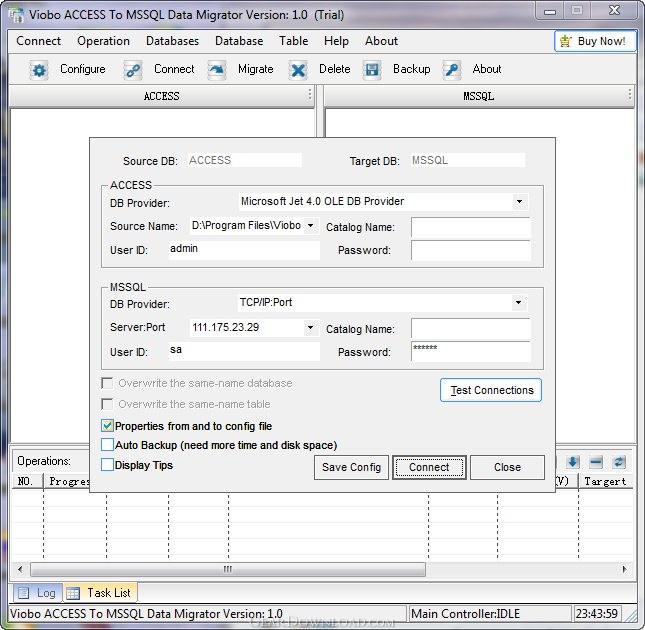Click the Save Config button
Screen dimensions: 645x630
pos(351,467)
